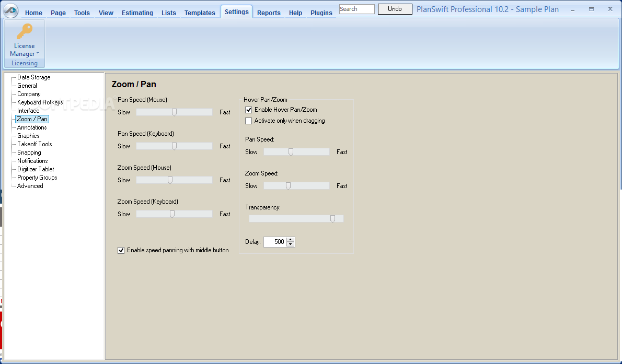Click the Hover Pan Speed slider
622x364 pixels.
coord(297,152)
